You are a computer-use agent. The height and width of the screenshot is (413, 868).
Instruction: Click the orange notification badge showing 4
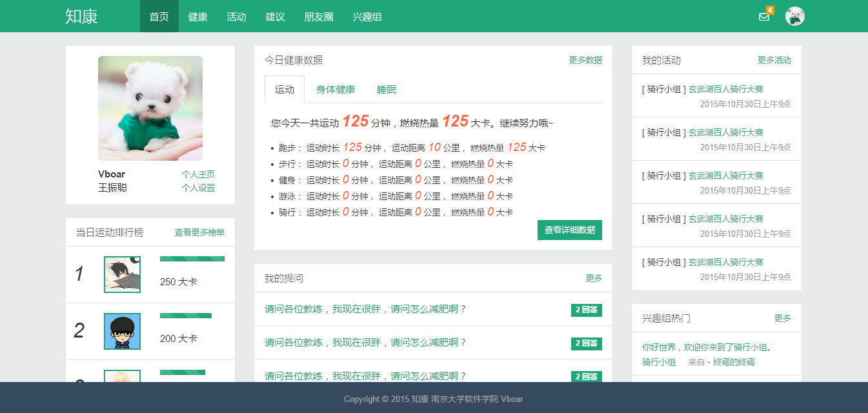770,10
